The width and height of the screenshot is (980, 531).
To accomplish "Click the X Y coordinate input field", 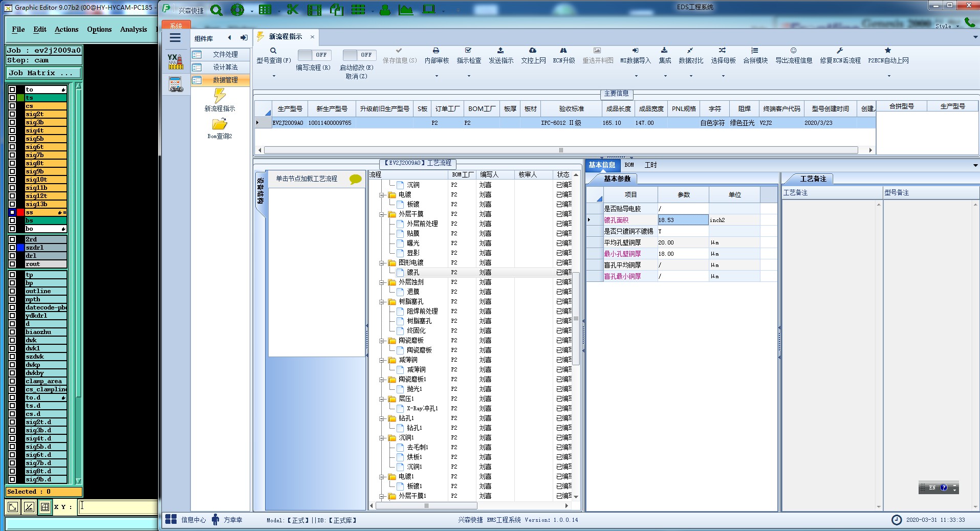I will point(118,506).
